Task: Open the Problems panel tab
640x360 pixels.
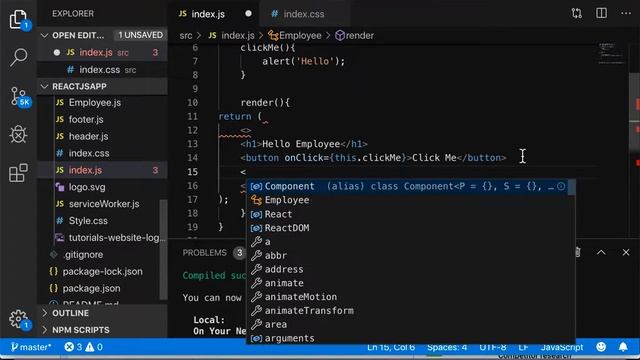Action: click(204, 253)
